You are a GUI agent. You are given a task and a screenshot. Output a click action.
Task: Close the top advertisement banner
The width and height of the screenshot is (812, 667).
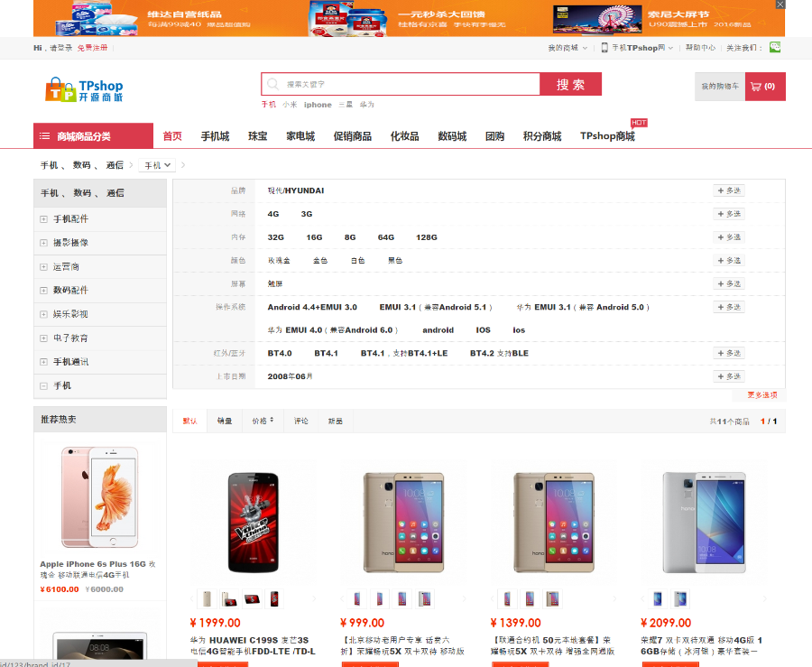[x=780, y=5]
